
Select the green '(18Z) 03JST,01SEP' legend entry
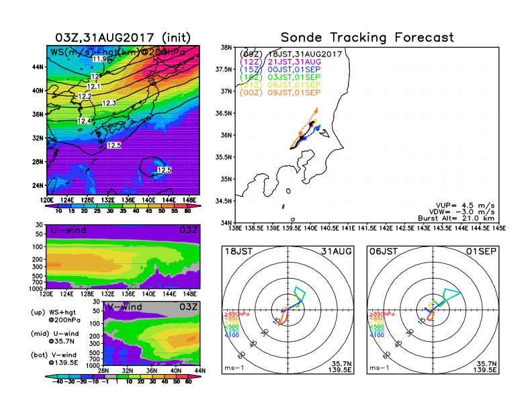(280, 77)
